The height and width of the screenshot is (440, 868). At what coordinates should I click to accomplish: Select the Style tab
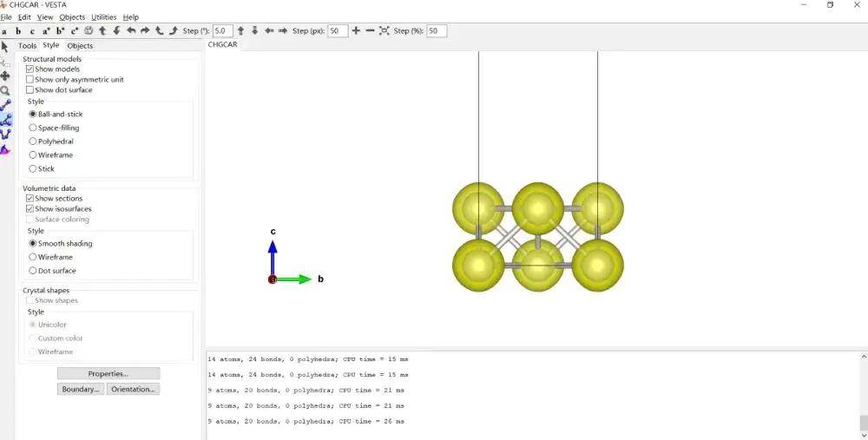[x=51, y=45]
